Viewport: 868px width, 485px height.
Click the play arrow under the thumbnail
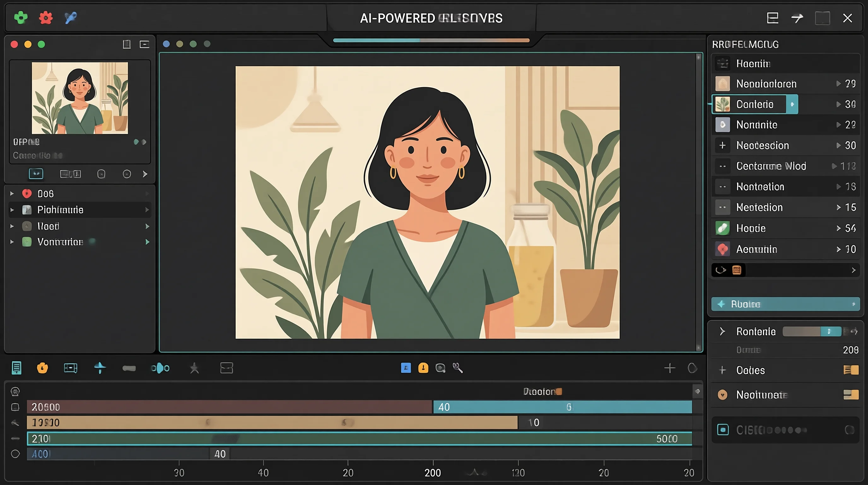[145, 174]
